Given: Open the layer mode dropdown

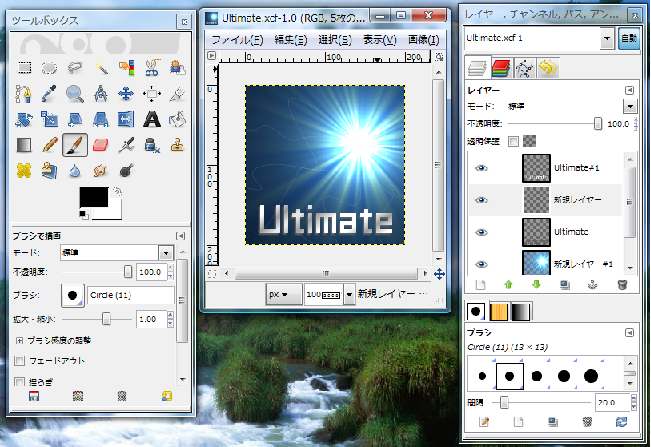Looking at the screenshot, I should (x=630, y=107).
